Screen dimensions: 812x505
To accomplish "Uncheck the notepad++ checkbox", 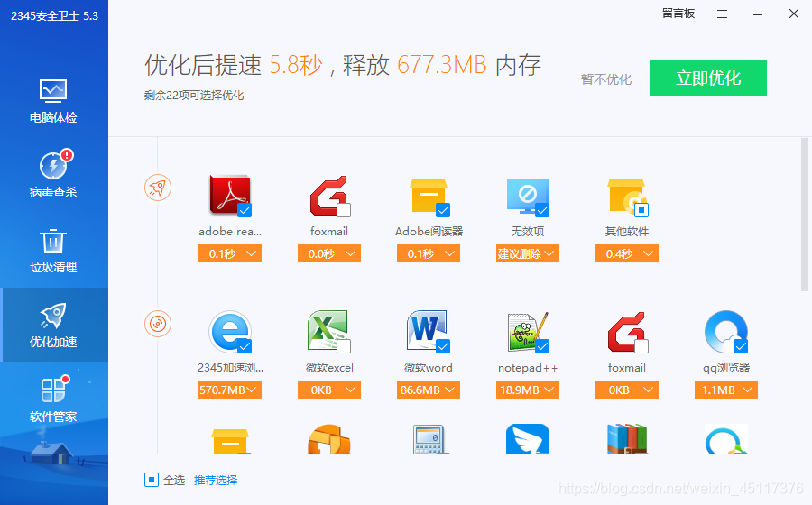I will (x=542, y=346).
